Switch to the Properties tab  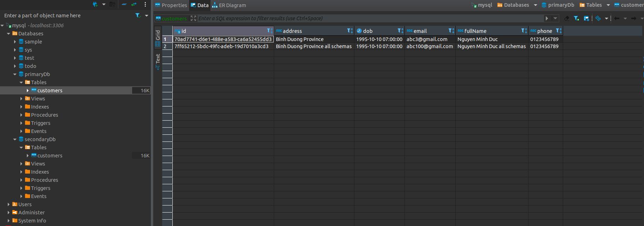point(171,5)
